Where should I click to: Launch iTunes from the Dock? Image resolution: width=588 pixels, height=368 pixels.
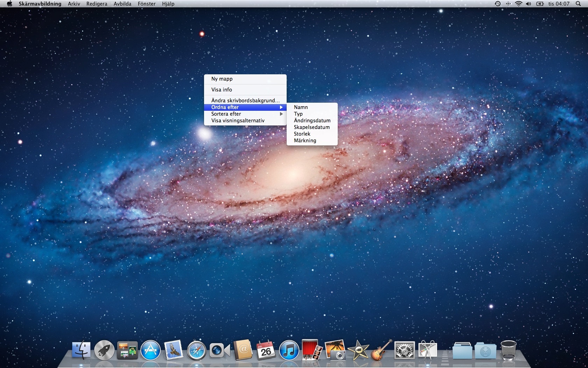(289, 350)
